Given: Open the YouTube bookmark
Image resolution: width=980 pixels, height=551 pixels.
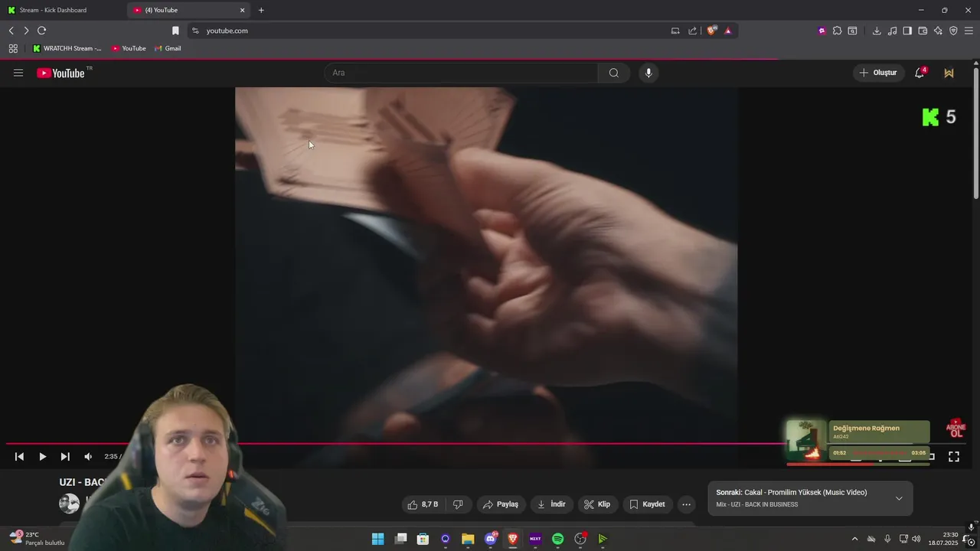Looking at the screenshot, I should [x=129, y=48].
